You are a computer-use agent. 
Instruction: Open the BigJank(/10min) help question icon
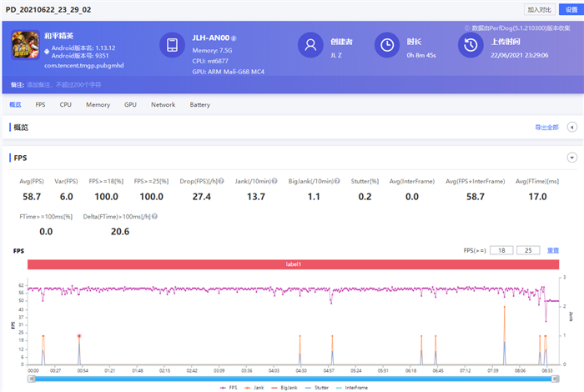click(337, 181)
